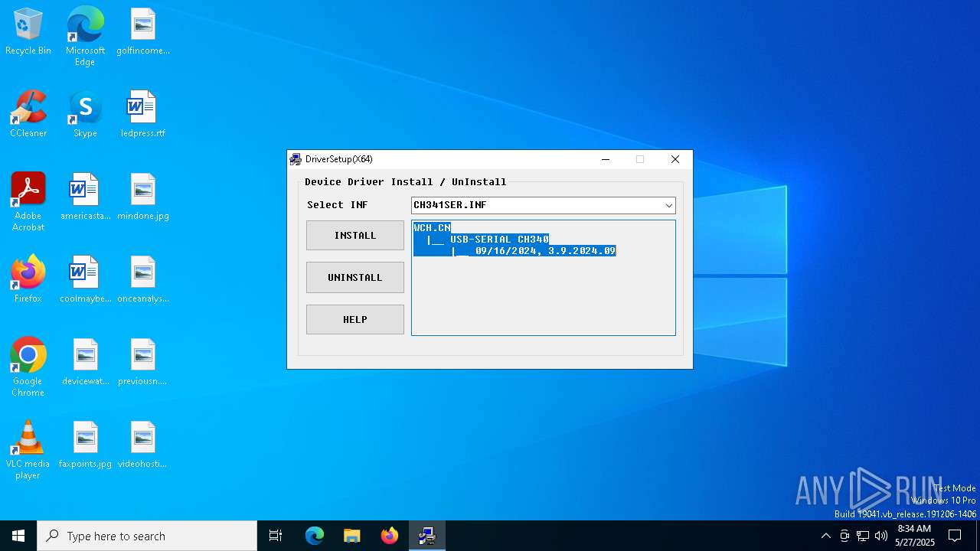Click the INSTALL button
The height and width of the screenshot is (551, 980).
pos(355,236)
